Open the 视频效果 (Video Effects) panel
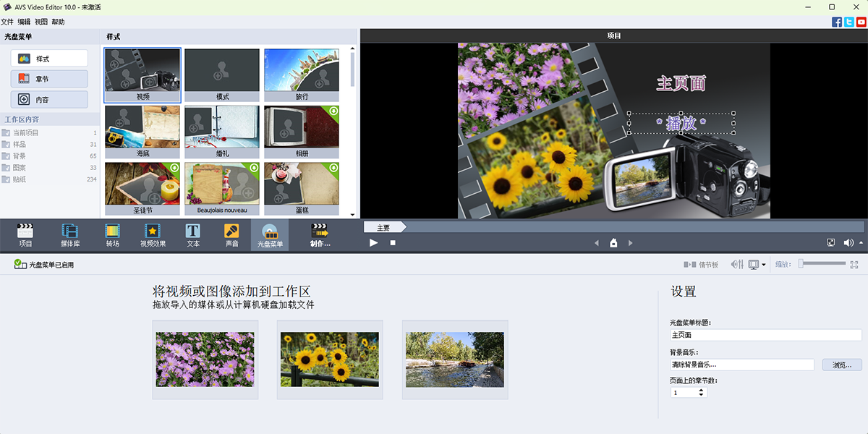 [x=153, y=234]
